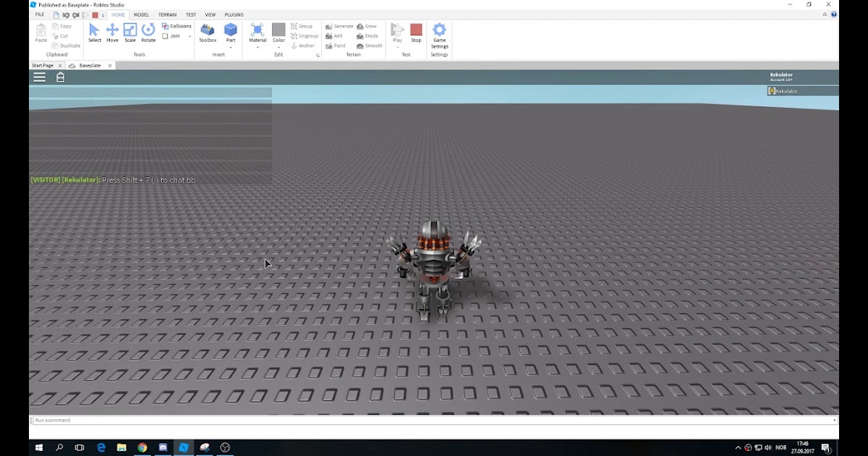Open the Windows notification center
Screen dimensions: 868x456
[825, 448]
